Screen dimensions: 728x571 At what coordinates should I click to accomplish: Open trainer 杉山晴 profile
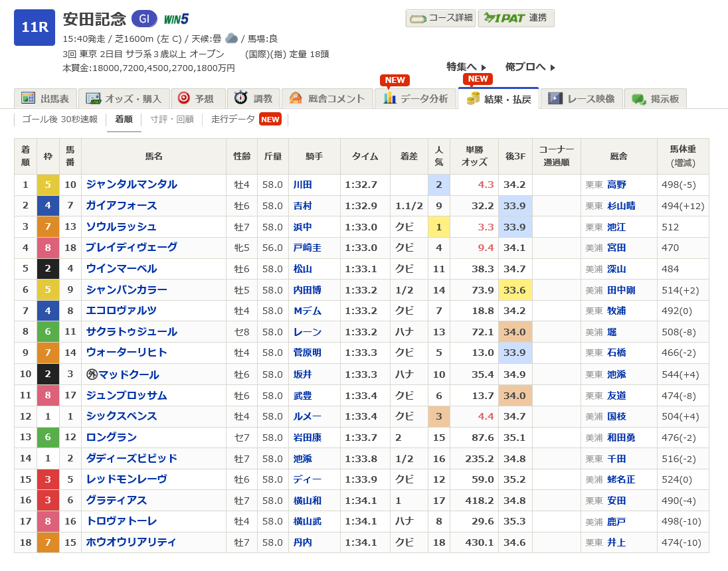621,206
